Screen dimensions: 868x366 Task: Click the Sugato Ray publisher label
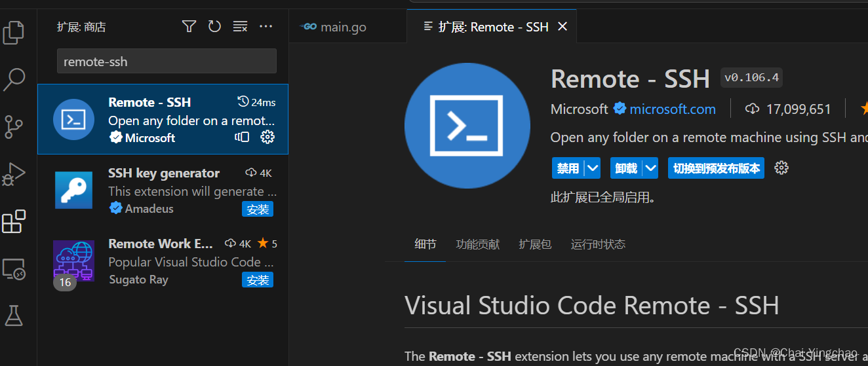click(138, 279)
